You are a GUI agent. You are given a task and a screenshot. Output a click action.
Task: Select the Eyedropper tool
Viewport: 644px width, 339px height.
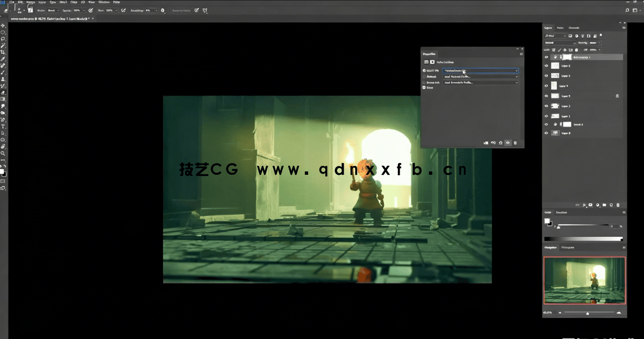pos(3,59)
